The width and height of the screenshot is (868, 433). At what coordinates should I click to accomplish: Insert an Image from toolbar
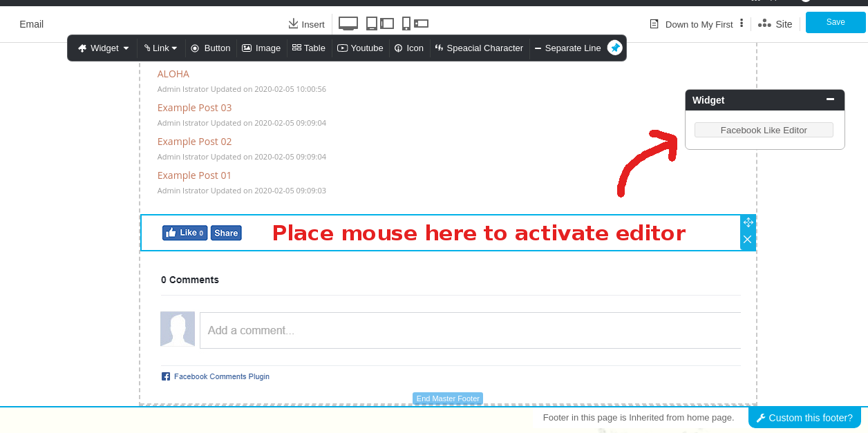(261, 48)
